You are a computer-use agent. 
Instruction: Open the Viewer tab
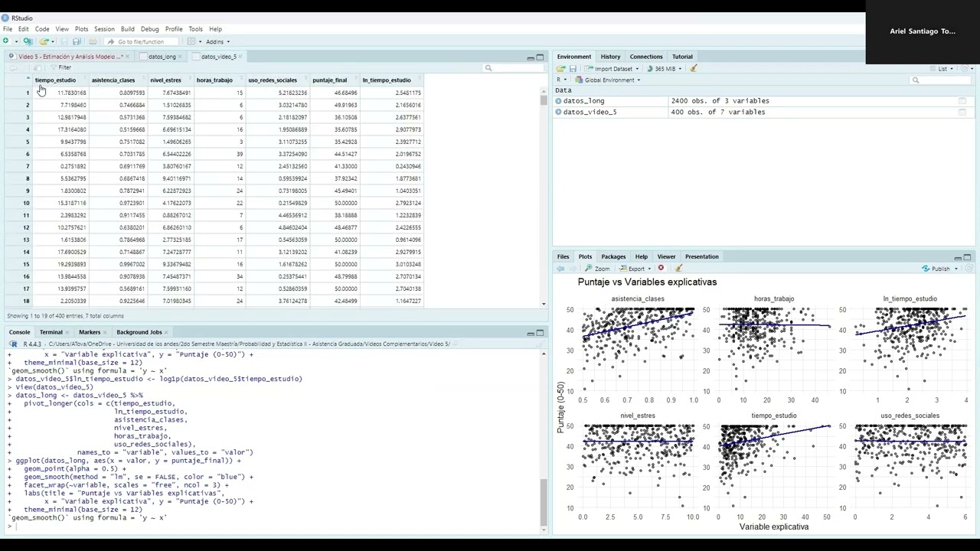point(666,256)
